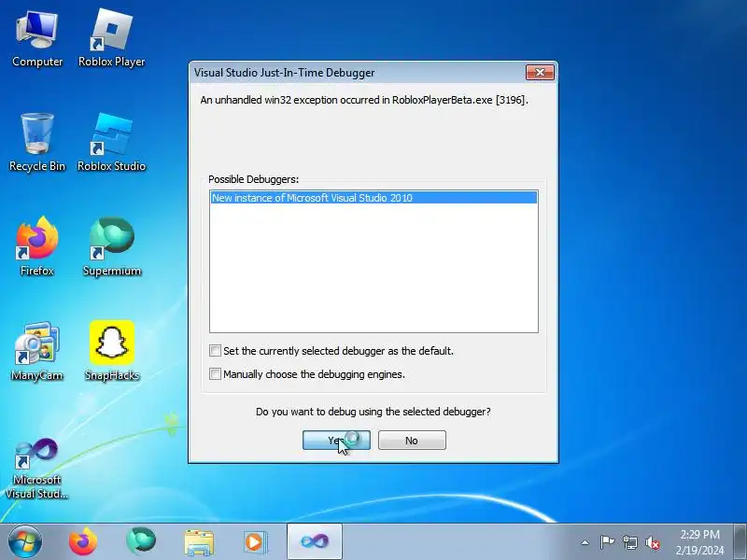Click Yes to debug
Image resolution: width=747 pixels, height=560 pixels.
tap(336, 441)
